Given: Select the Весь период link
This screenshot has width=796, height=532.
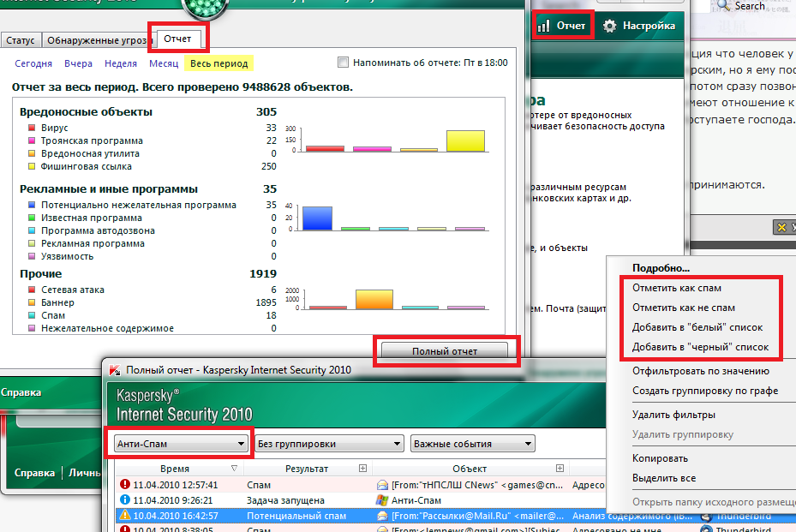Looking at the screenshot, I should click(x=218, y=63).
